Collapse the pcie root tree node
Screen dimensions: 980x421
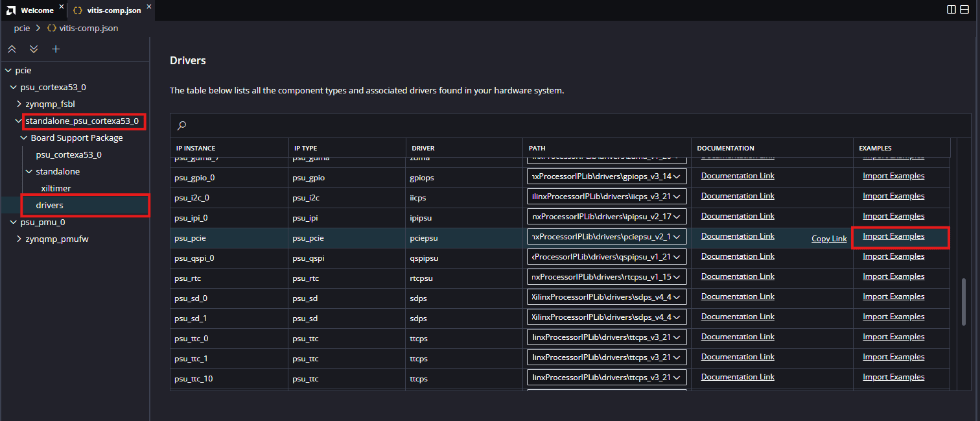(x=8, y=70)
